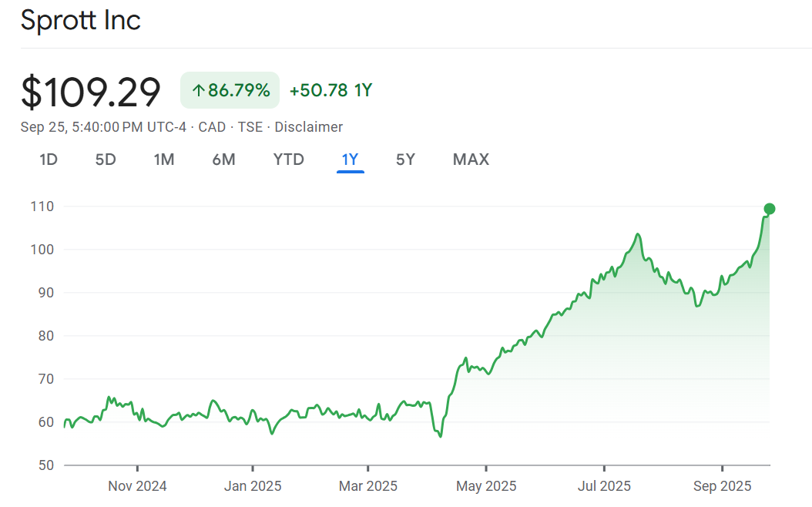
Task: Select the MAX time range
Action: [471, 159]
